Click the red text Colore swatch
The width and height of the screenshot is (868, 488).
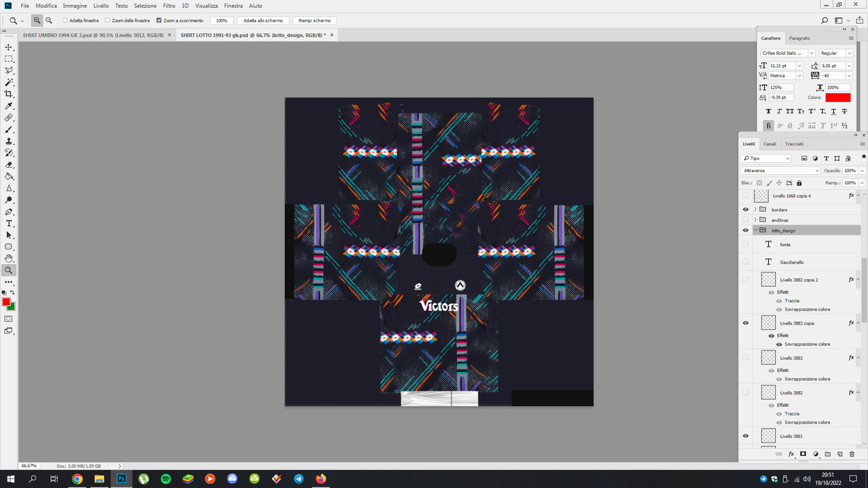837,98
